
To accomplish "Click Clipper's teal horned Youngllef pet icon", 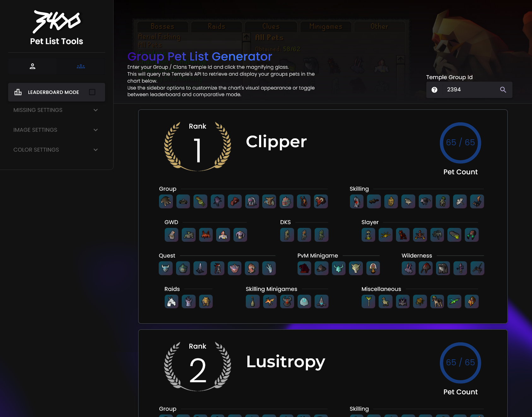I will click(339, 268).
